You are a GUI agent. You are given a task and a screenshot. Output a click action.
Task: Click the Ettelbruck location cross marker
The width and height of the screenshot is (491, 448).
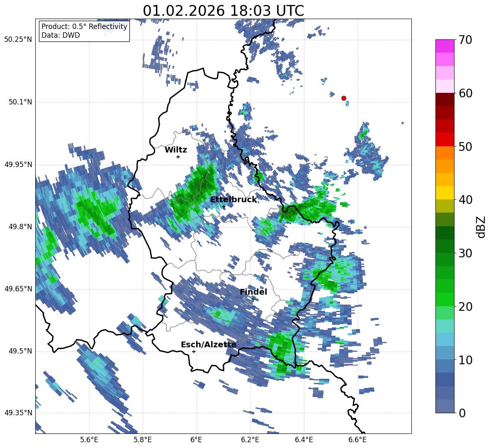click(224, 206)
